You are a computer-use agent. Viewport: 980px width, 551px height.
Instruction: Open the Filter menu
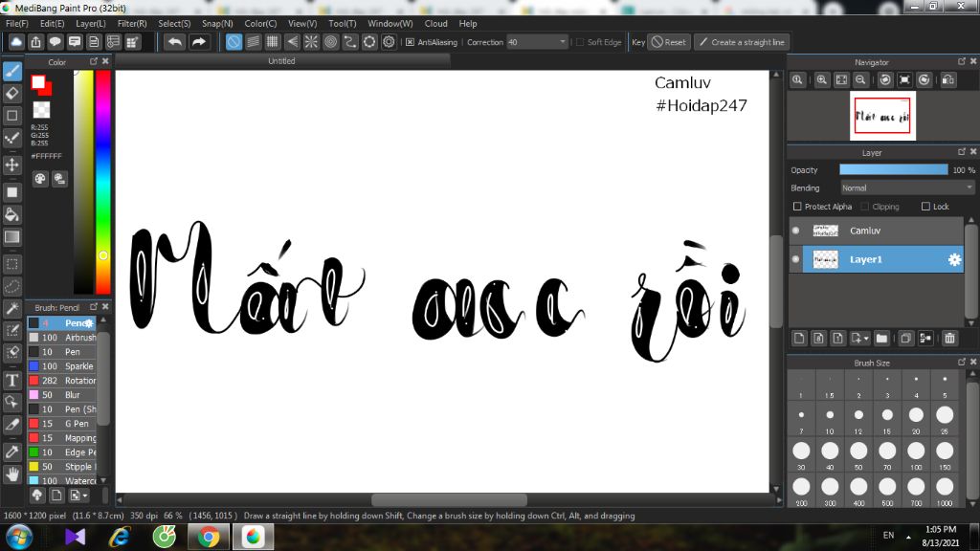click(x=132, y=24)
